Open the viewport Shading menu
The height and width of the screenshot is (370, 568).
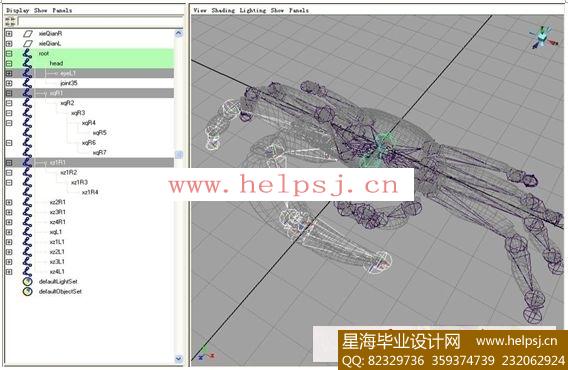tap(223, 10)
